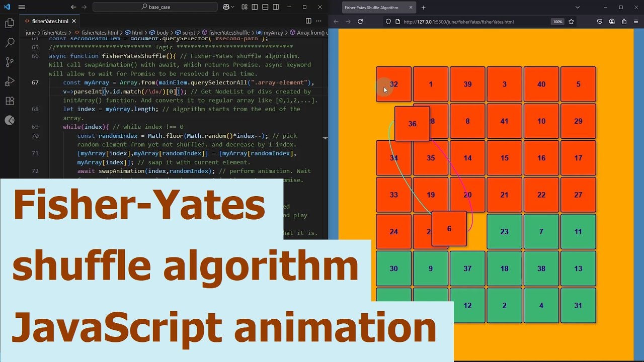Close the fisherYates.html editor tab
This screenshot has height=362, width=644.
tap(74, 21)
